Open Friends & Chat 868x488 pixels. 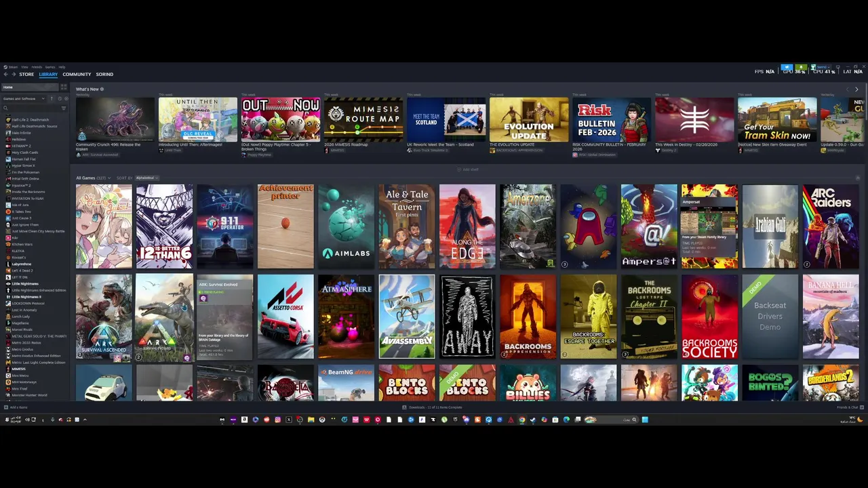click(x=849, y=407)
